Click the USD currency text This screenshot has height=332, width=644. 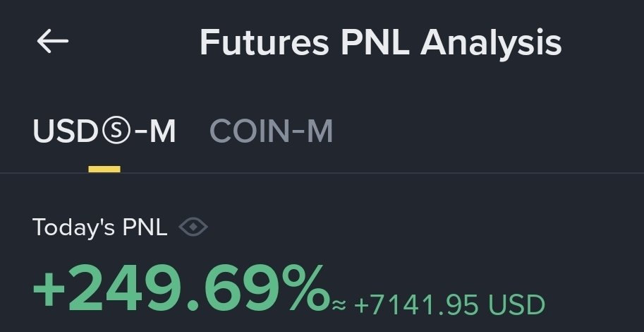(517, 305)
